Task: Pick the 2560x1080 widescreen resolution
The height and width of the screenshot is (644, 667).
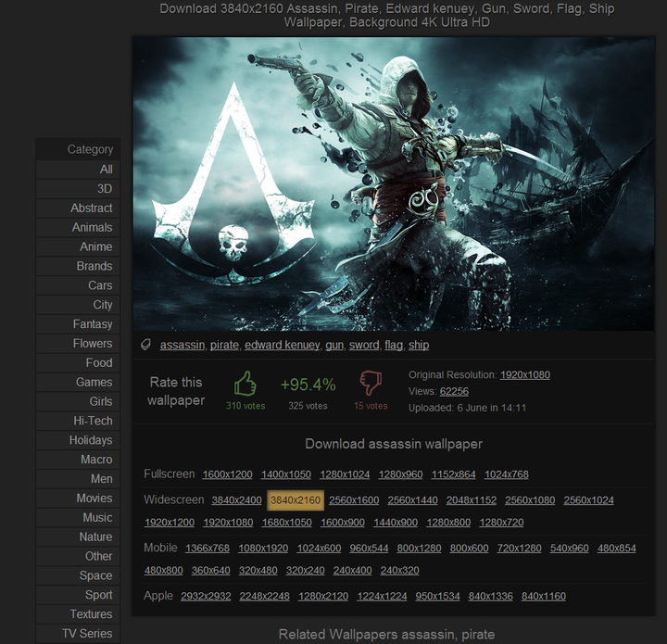Action: pos(530,500)
